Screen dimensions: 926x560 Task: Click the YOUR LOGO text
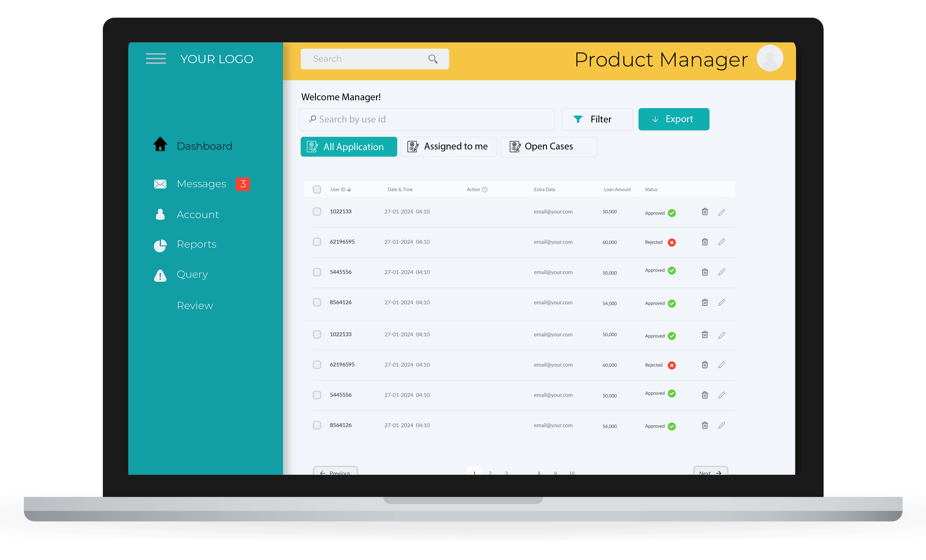click(x=217, y=59)
